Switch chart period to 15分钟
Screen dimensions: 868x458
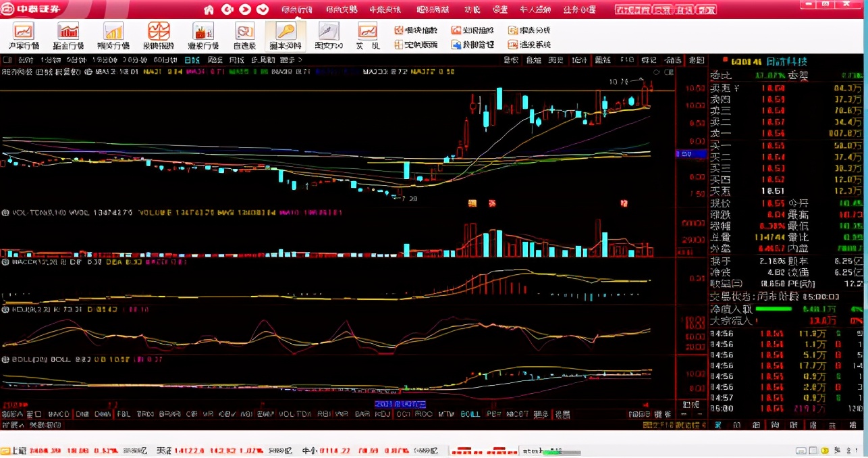click(x=103, y=60)
